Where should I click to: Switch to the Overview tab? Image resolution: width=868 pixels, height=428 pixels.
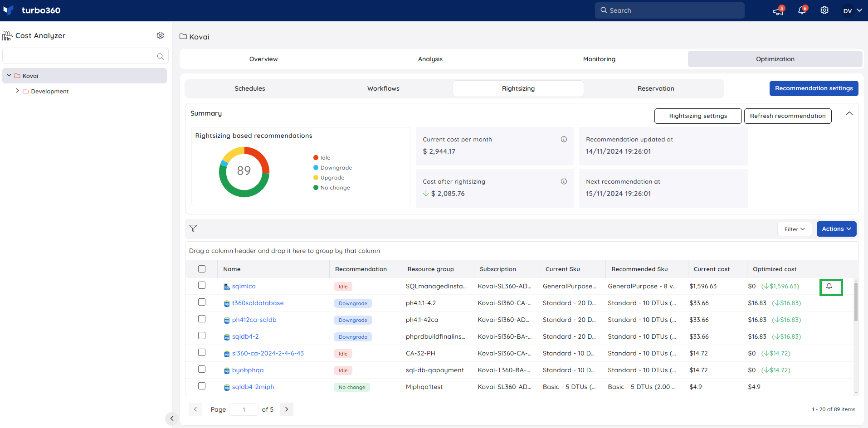pyautogui.click(x=263, y=59)
